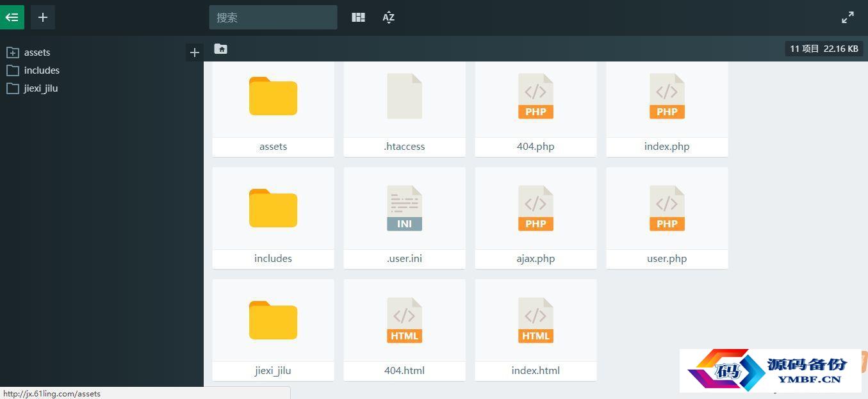Select includes folder in sidebar tree

point(42,70)
